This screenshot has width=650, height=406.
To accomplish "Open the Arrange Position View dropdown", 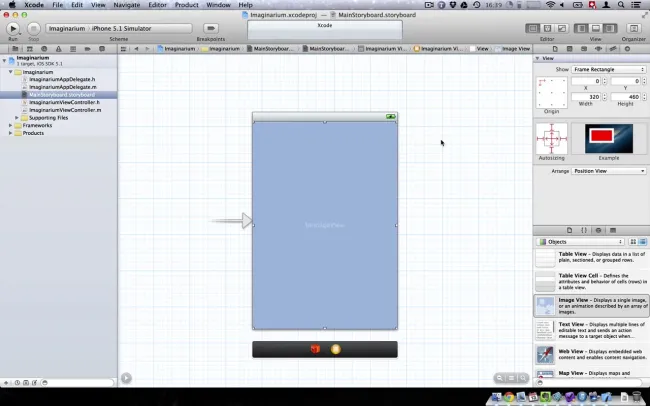I will point(609,171).
